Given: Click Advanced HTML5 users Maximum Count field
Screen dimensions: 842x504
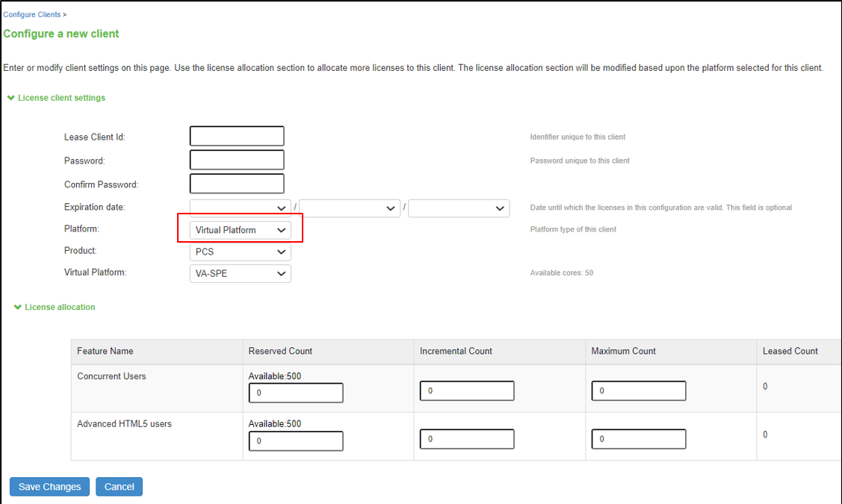Looking at the screenshot, I should click(x=639, y=439).
